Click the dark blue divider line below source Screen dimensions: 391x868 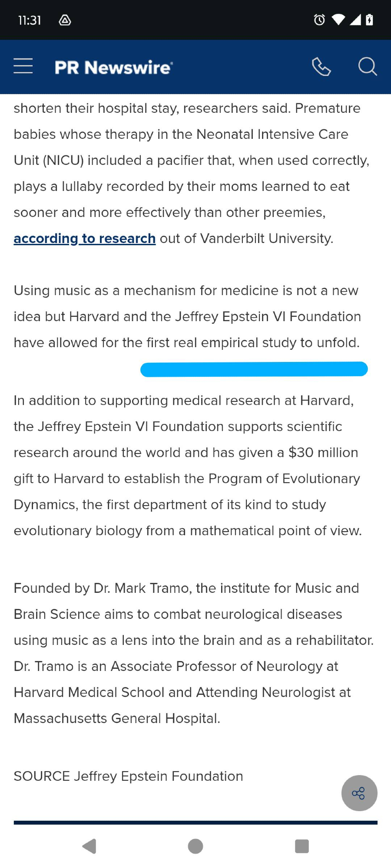pyautogui.click(x=195, y=822)
